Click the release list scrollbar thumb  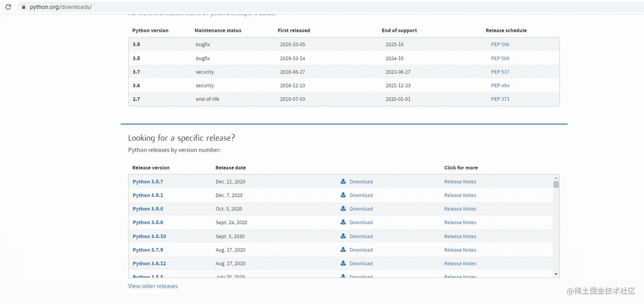pyautogui.click(x=556, y=184)
